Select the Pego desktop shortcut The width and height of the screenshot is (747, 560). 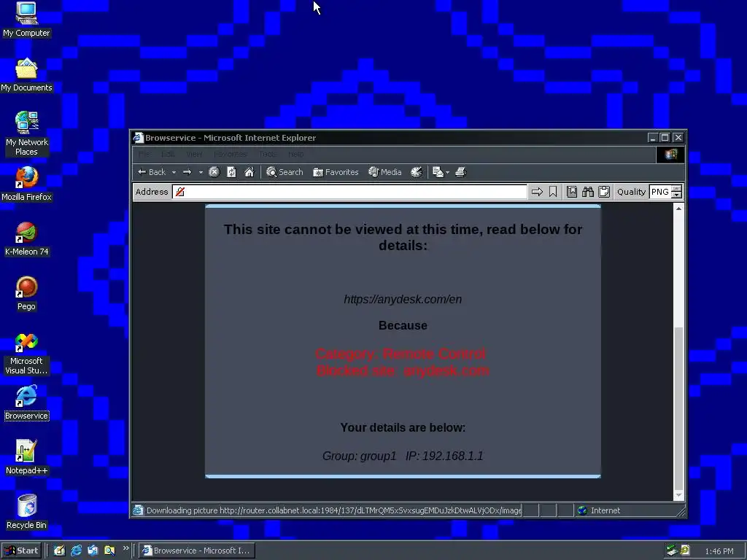point(26,294)
